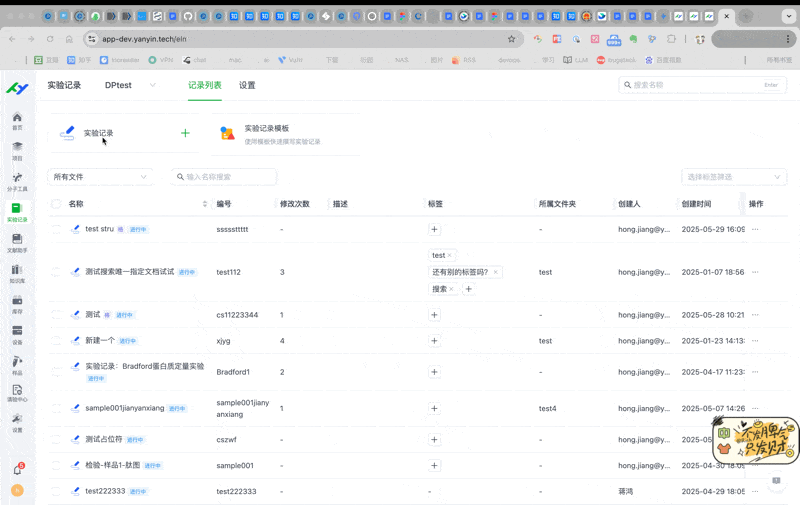Screen dimensions: 800x505
Task: Add a tag next to the 搜索 chip
Action: click(x=468, y=289)
